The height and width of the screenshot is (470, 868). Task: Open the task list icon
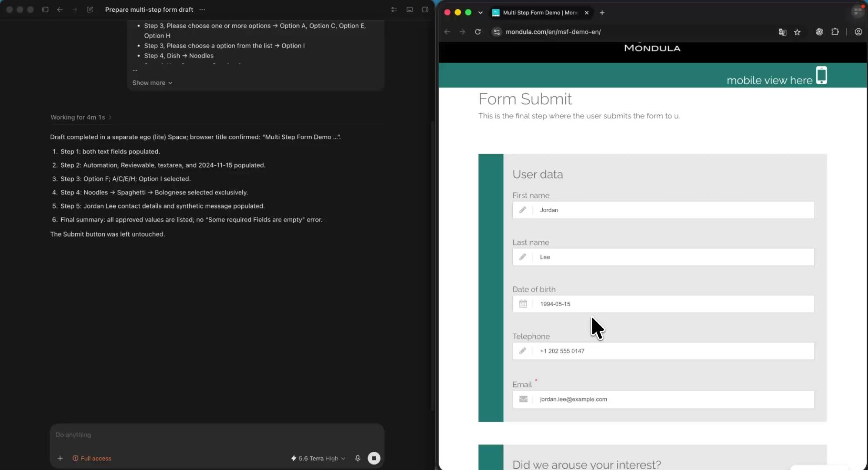(x=394, y=10)
